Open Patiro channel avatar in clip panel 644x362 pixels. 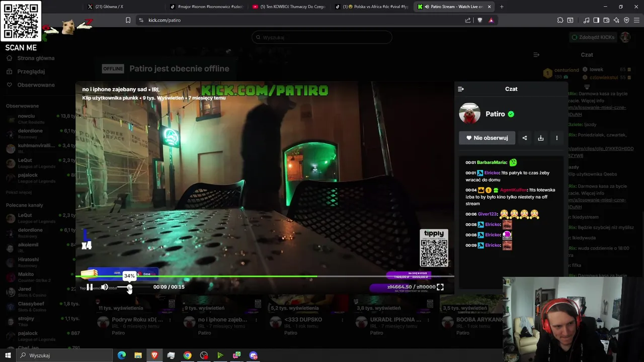469,114
